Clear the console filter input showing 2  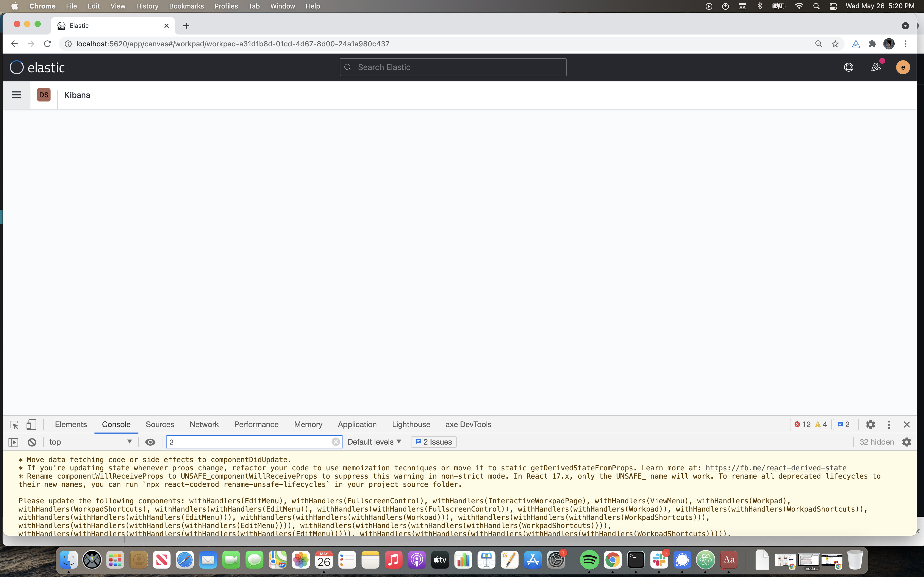click(x=336, y=442)
